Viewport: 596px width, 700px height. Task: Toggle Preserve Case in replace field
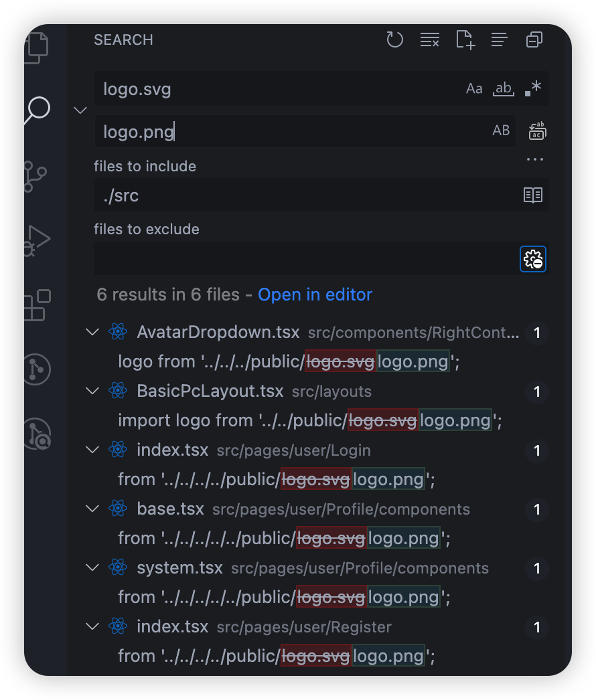tap(501, 130)
